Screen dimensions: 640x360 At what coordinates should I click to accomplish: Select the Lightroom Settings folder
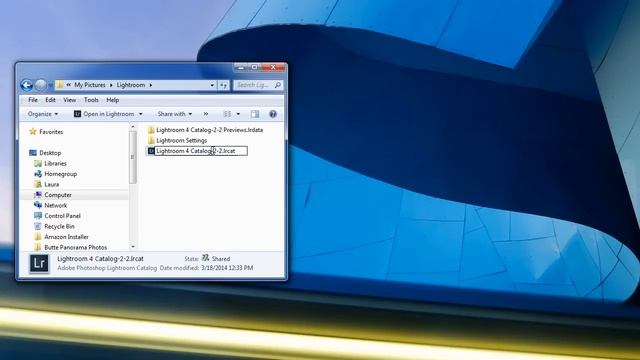click(182, 140)
